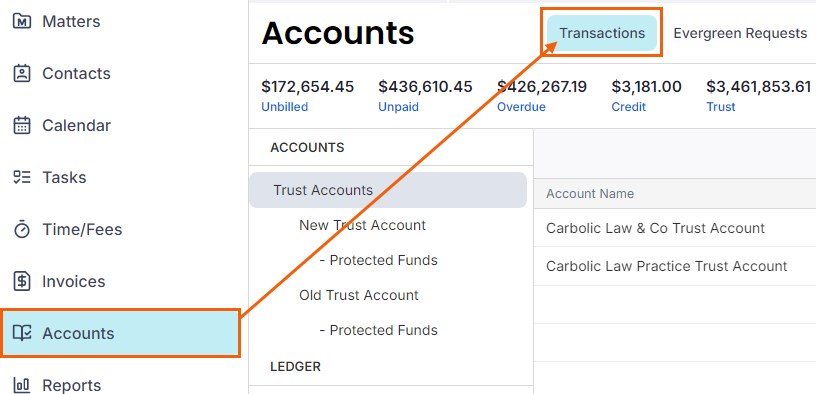Image resolution: width=816 pixels, height=394 pixels.
Task: Open Contacts via its person icon
Action: pyautogui.click(x=21, y=73)
